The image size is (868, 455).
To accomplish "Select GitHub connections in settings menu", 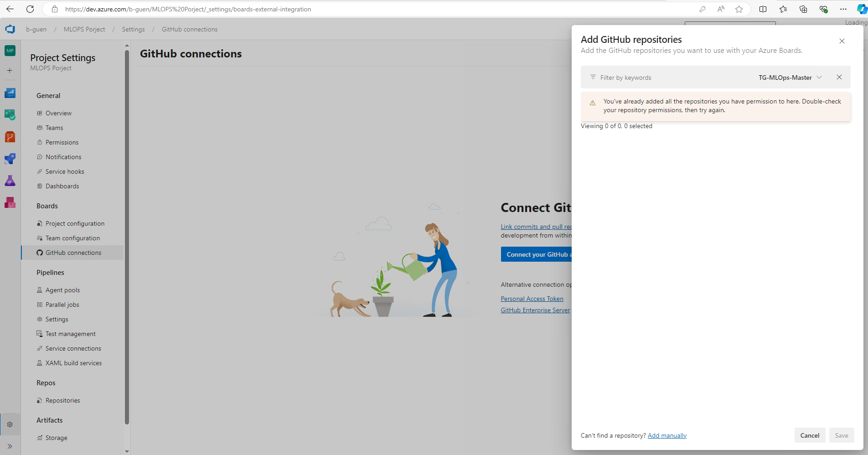I will tap(72, 253).
